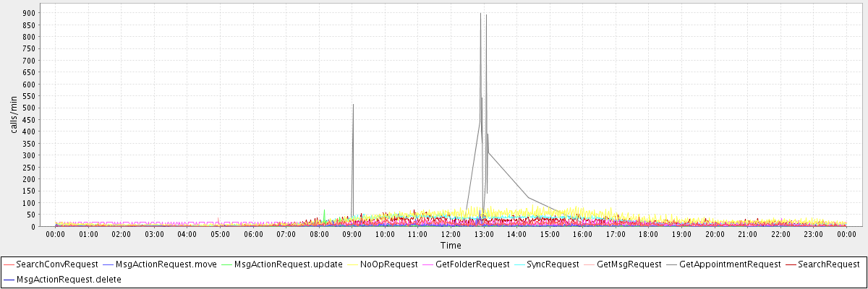868x289 pixels.
Task: Select the GetAppointmentRequest legend entry
Action: 731,264
